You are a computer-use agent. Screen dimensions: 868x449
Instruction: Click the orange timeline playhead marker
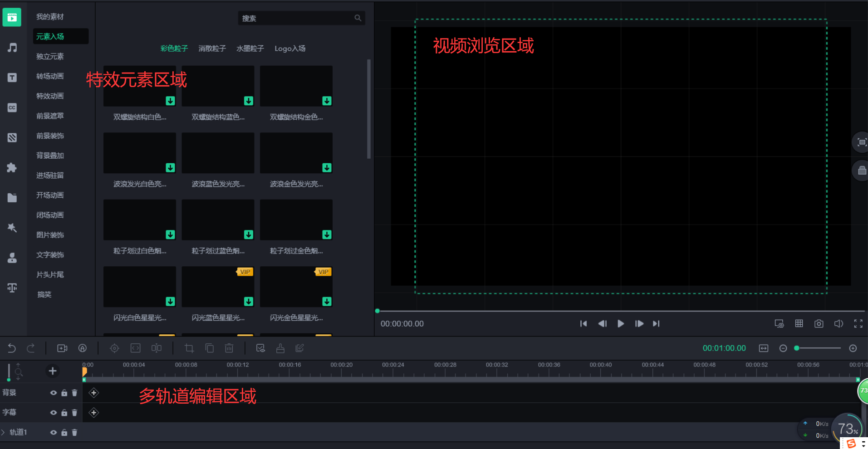tap(84, 372)
